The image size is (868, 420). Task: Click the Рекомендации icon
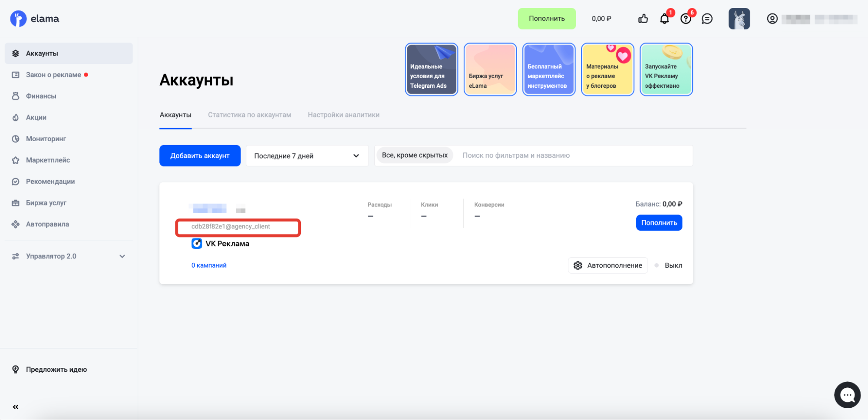coord(16,182)
